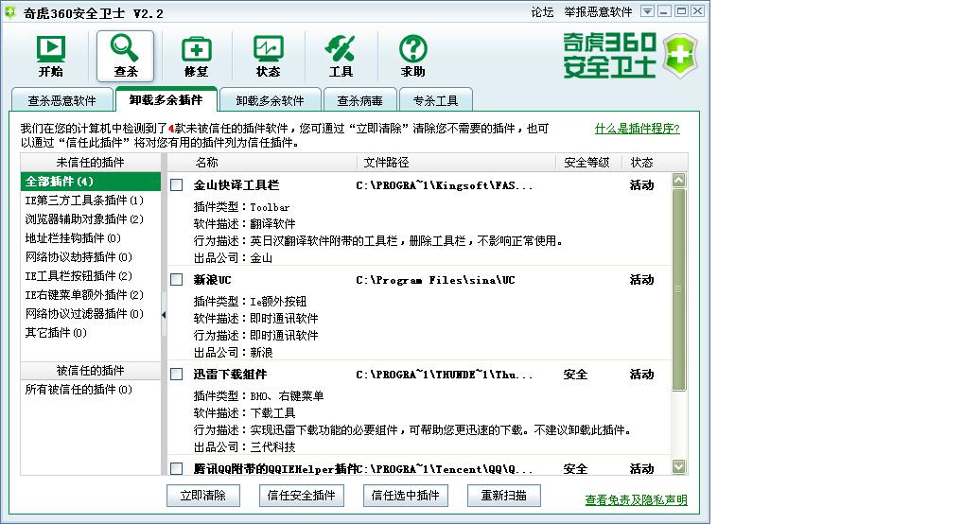Viewport: 980px width, 524px height.
Task: Select 所有被信任的插件 (0) item
Action: point(79,389)
